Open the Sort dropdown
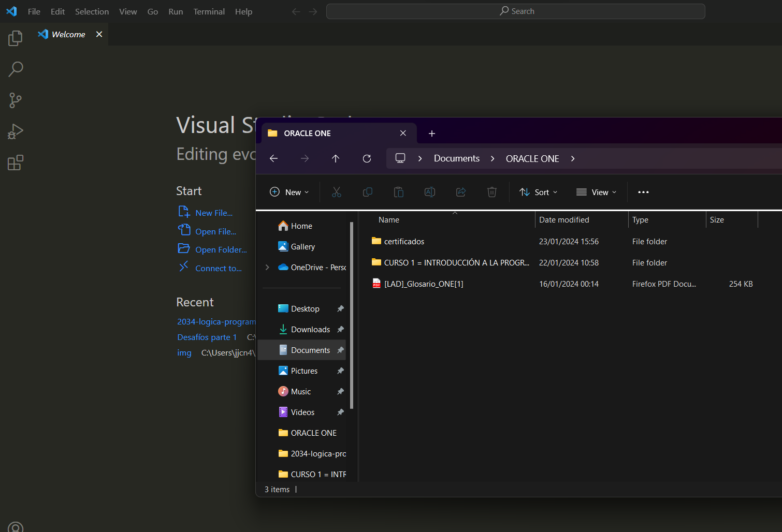Viewport: 782px width, 532px height. click(x=539, y=192)
